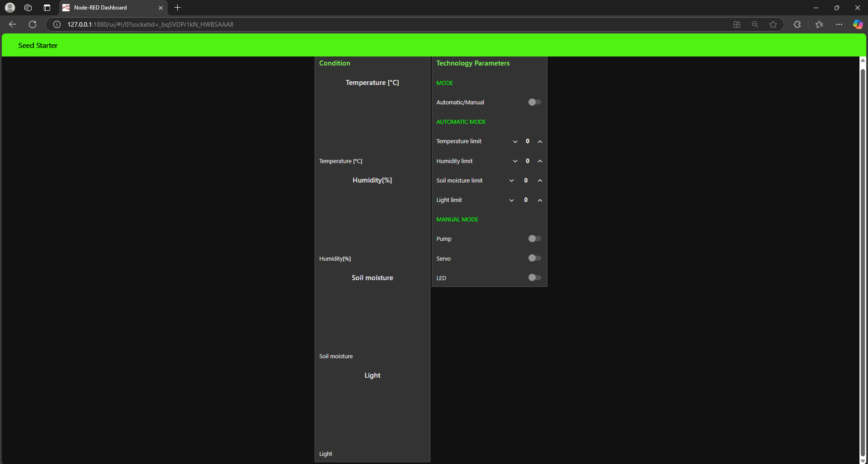The image size is (868, 464).
Task: Enable the Pump switch
Action: (x=534, y=239)
